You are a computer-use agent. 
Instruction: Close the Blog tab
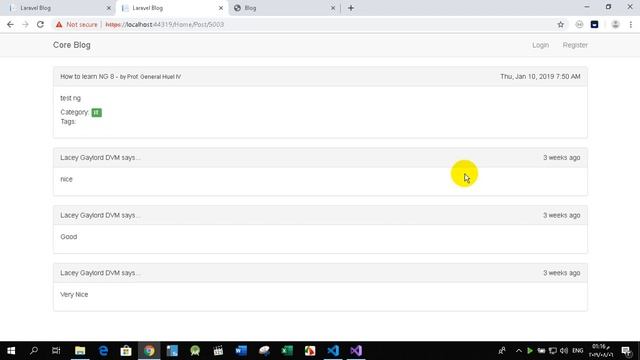[333, 8]
